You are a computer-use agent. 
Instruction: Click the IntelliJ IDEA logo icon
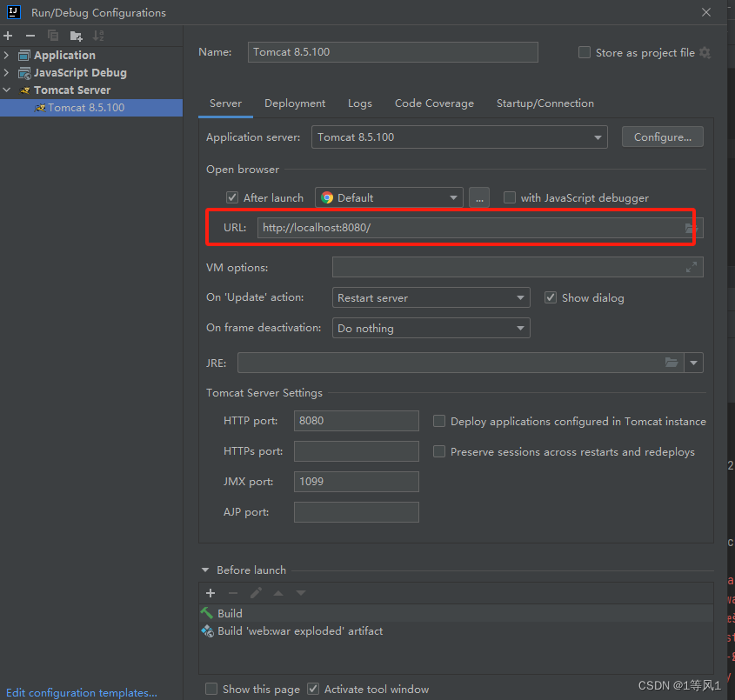click(x=14, y=12)
